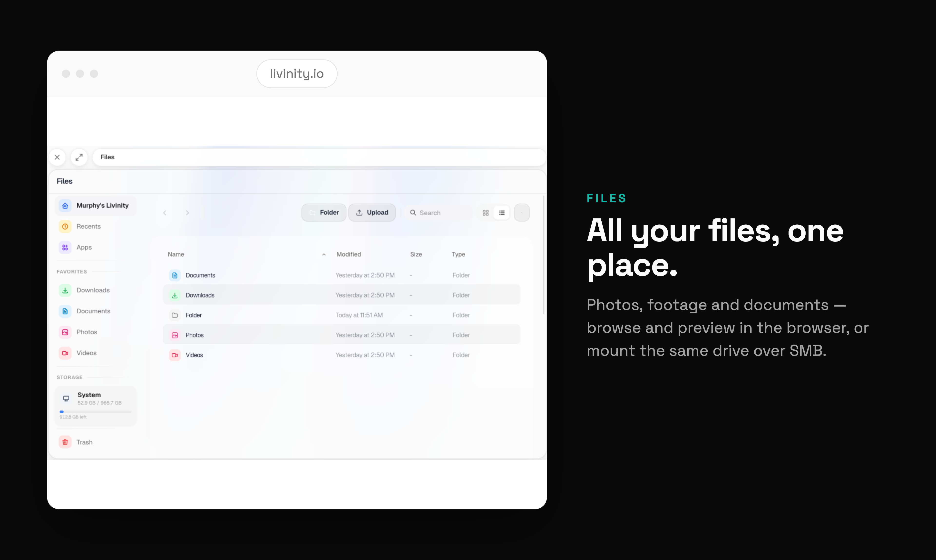This screenshot has height=560, width=936.
Task: Open the livinity.io address bar
Action: pos(297,74)
